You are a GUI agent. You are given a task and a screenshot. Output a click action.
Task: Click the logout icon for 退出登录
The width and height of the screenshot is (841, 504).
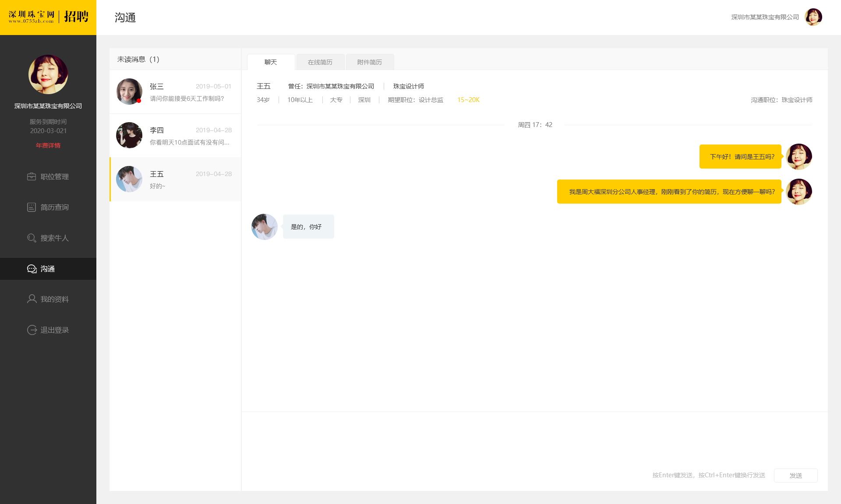point(32,330)
